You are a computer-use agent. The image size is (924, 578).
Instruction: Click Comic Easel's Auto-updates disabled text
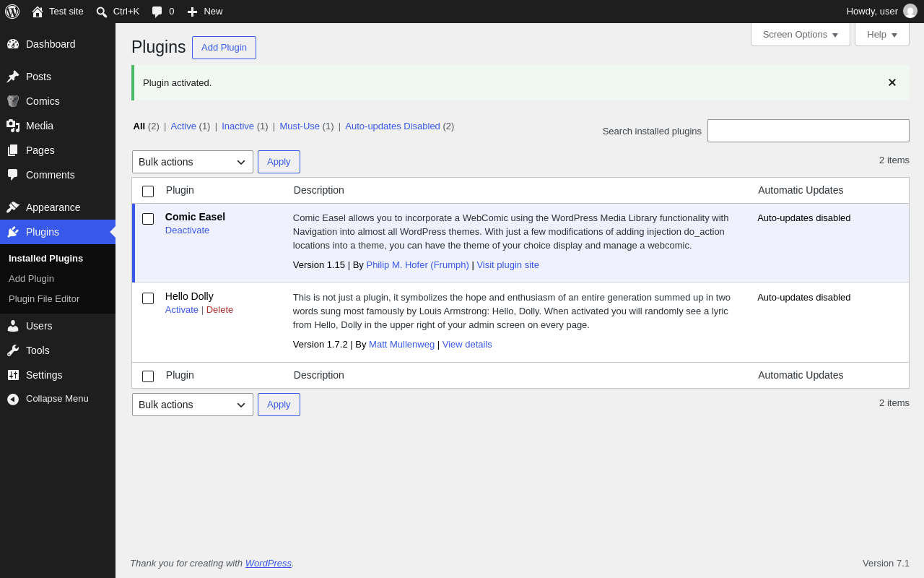804,218
